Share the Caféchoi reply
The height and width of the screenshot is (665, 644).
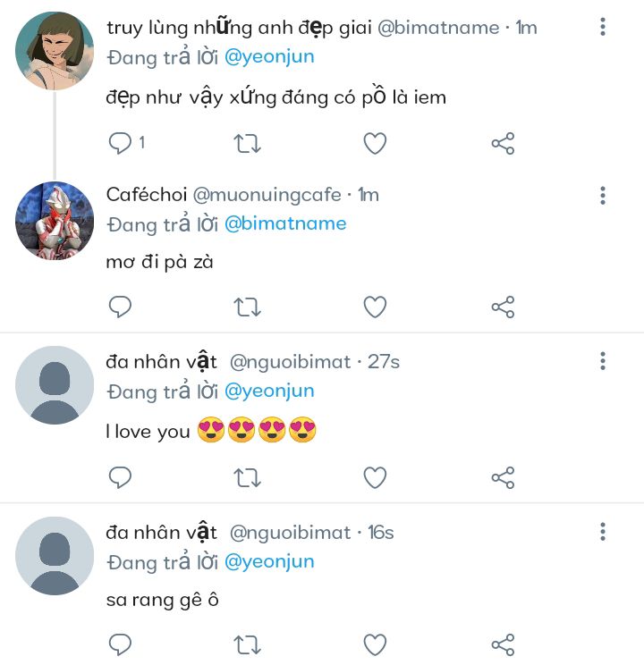[503, 308]
